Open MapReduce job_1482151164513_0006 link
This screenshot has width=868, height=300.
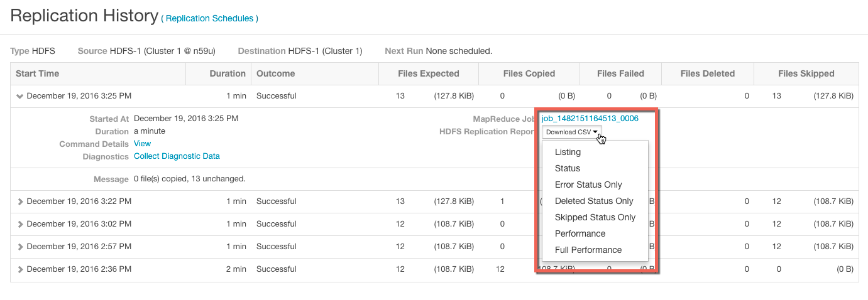point(590,119)
